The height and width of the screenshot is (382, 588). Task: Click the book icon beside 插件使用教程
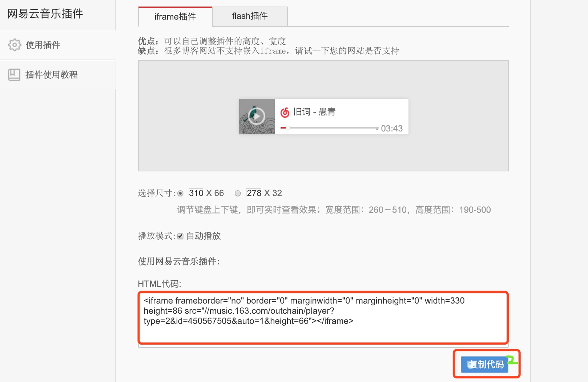click(14, 74)
